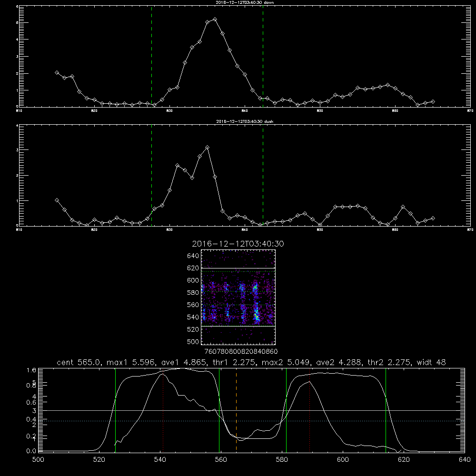Click the '580' label on heat map y-axis
Screen dimensions: 476x476
pyautogui.click(x=193, y=292)
